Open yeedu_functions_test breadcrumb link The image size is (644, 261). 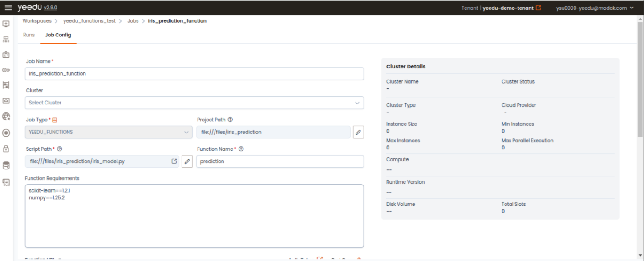89,21
